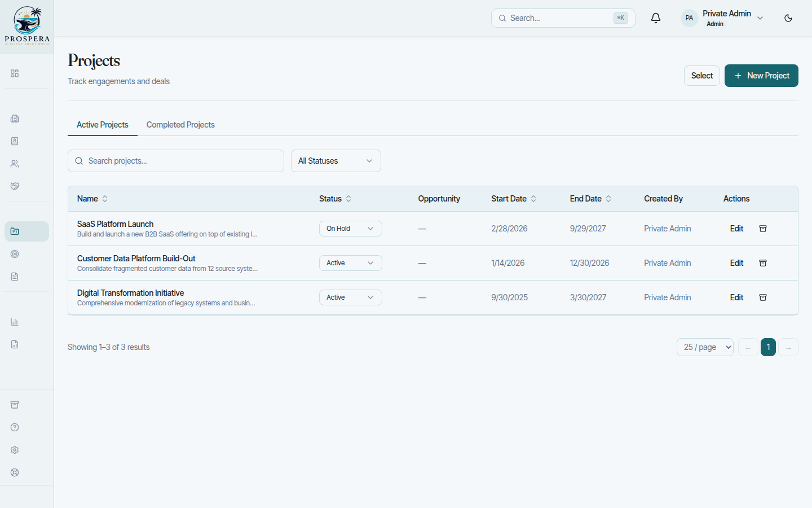Change the 25 / page size dropdown
The width and height of the screenshot is (812, 508).
pos(705,347)
